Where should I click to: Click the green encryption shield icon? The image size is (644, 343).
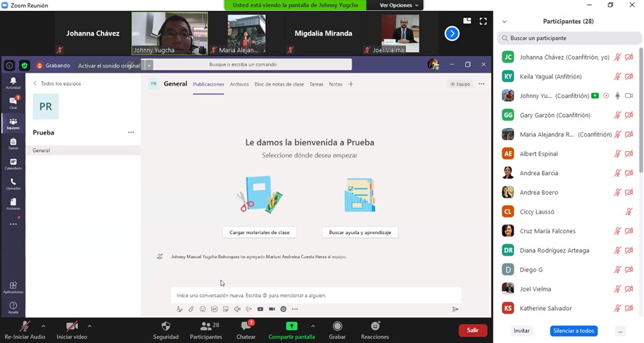point(24,65)
